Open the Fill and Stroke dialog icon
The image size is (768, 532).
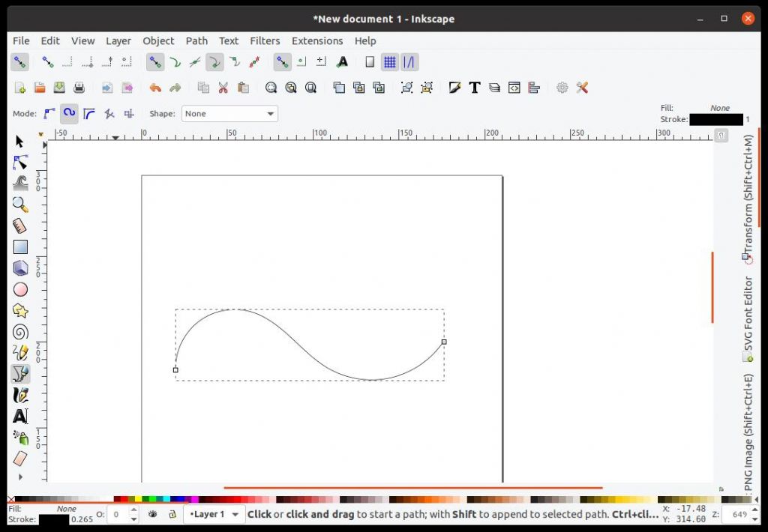click(x=454, y=88)
